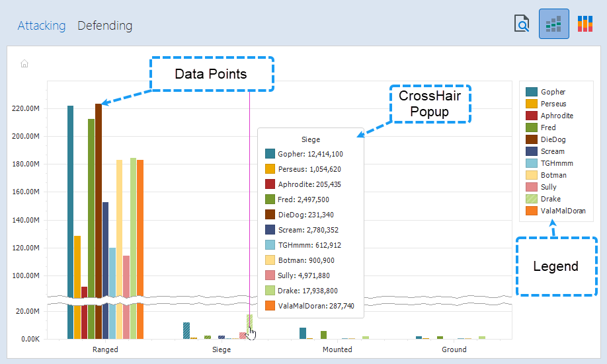Open the Attacking tab
This screenshot has width=607, height=364.
point(42,26)
